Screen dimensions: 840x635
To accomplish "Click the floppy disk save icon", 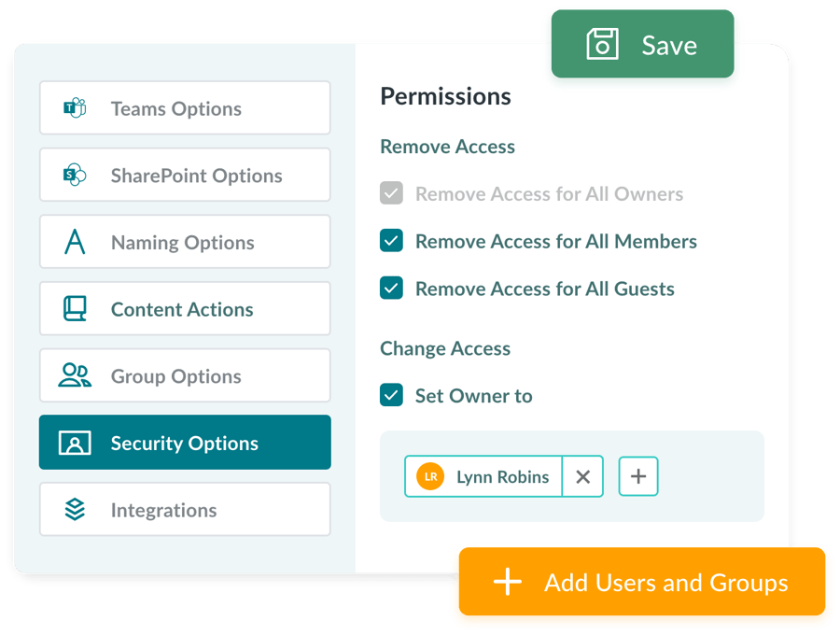I will click(602, 44).
